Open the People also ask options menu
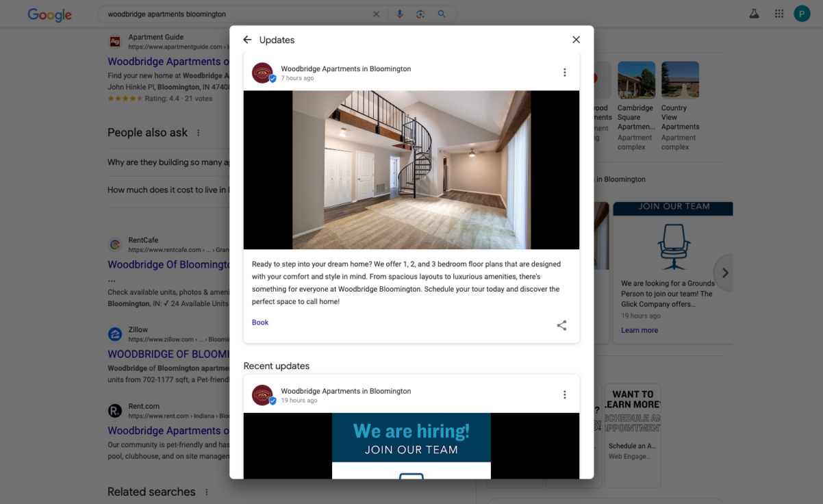823x504 pixels. pyautogui.click(x=198, y=132)
